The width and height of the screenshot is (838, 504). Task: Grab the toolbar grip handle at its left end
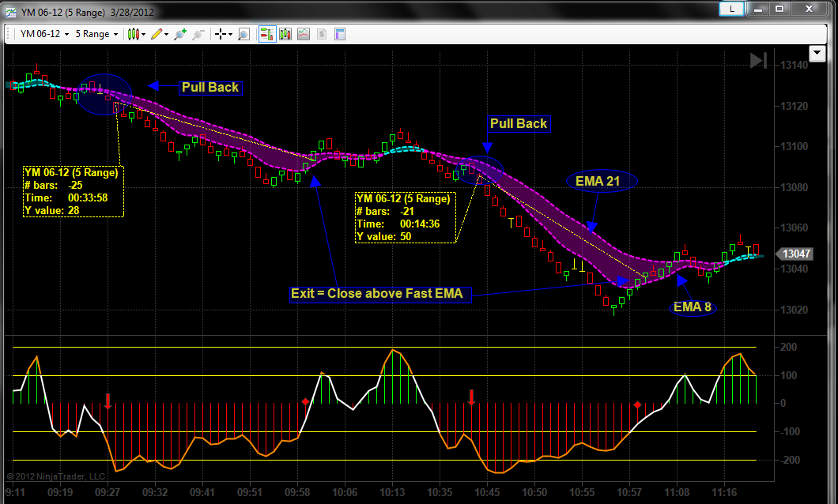[9, 34]
